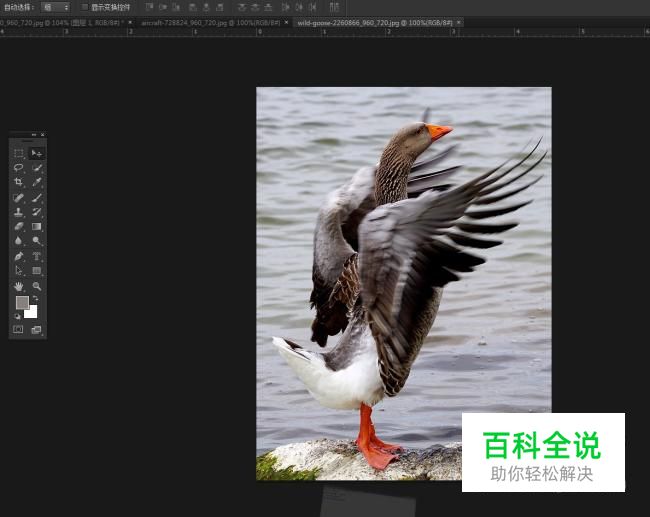Screen dimensions: 650x517
Task: Close the wild-goose-2260866_960_720.jpg tab
Action: click(x=459, y=22)
